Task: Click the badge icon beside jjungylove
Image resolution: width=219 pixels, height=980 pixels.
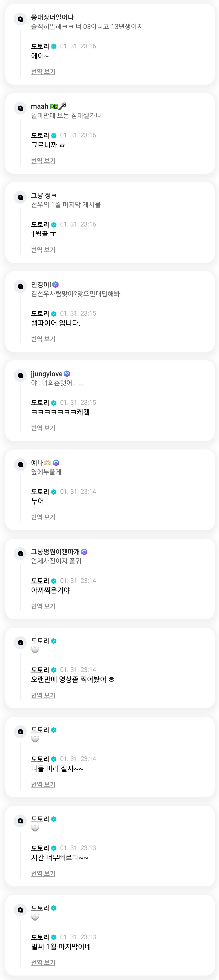Action: [67, 373]
